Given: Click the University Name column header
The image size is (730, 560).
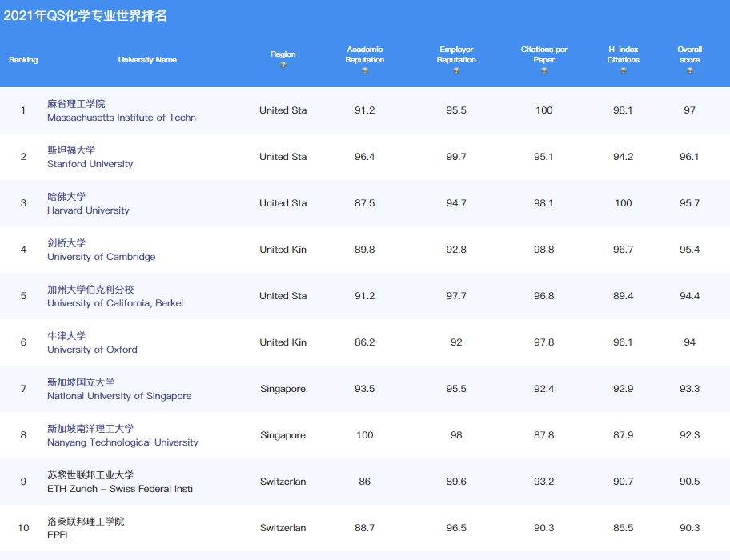Looking at the screenshot, I should pyautogui.click(x=147, y=59).
